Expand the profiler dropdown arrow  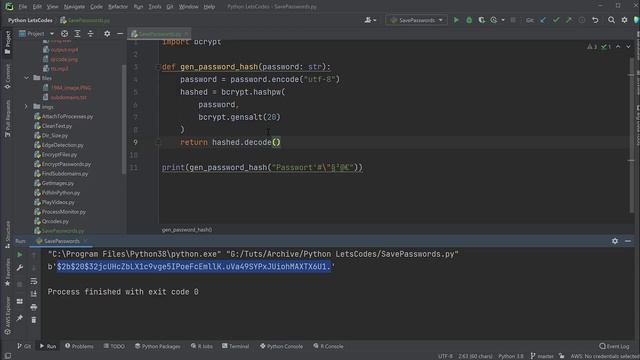tap(503, 20)
